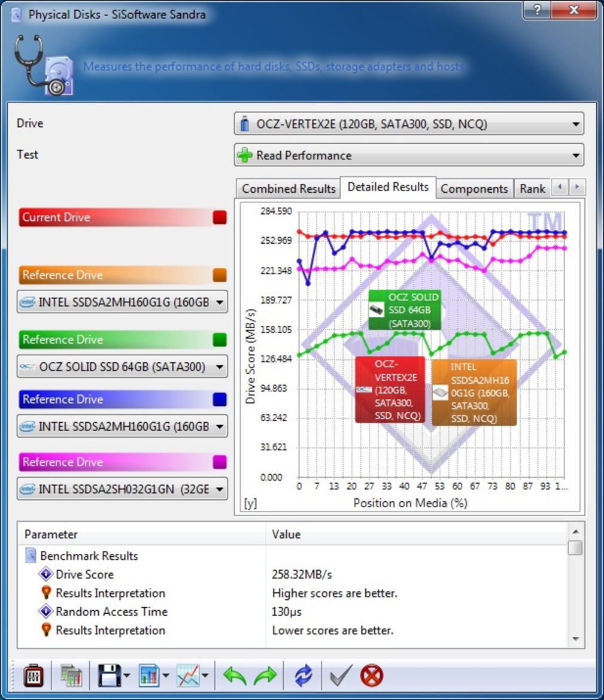This screenshot has width=604, height=700.
Task: Select the Random Access Time row
Action: [292, 611]
